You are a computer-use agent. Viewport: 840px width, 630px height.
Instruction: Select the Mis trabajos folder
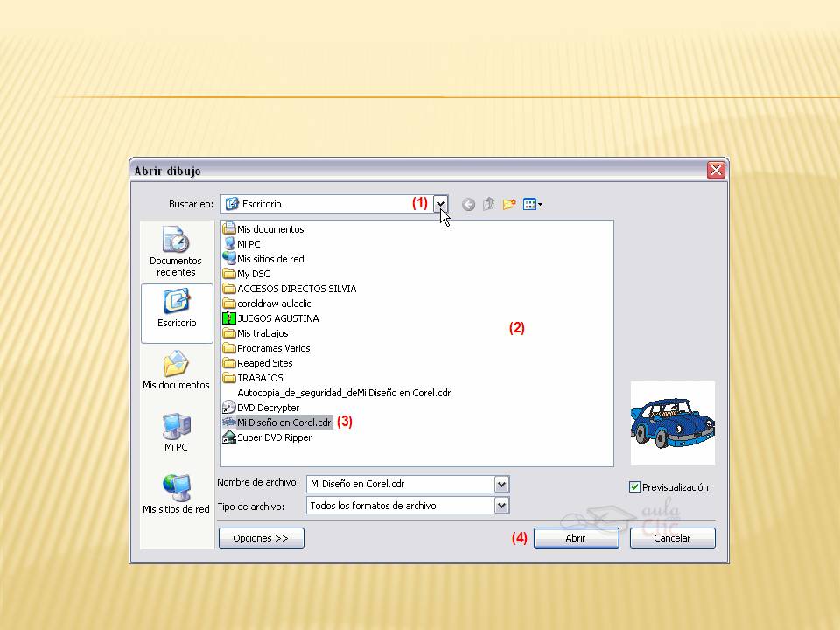pos(255,333)
